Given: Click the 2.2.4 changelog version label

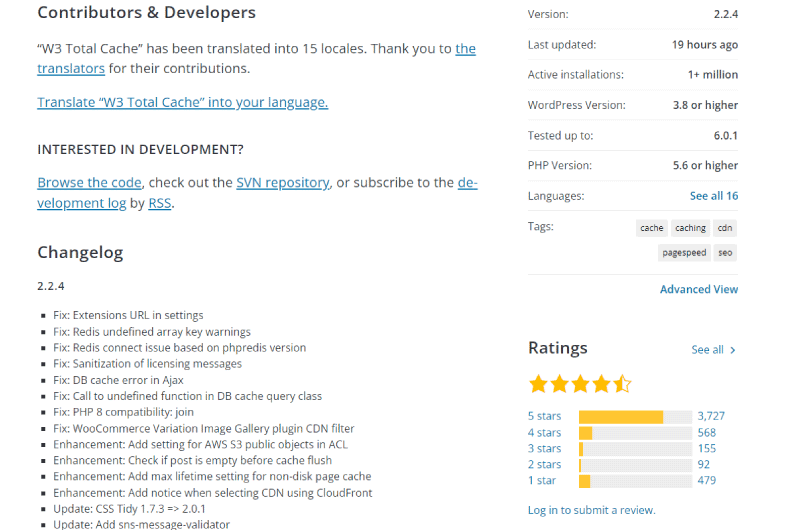Looking at the screenshot, I should point(51,286).
